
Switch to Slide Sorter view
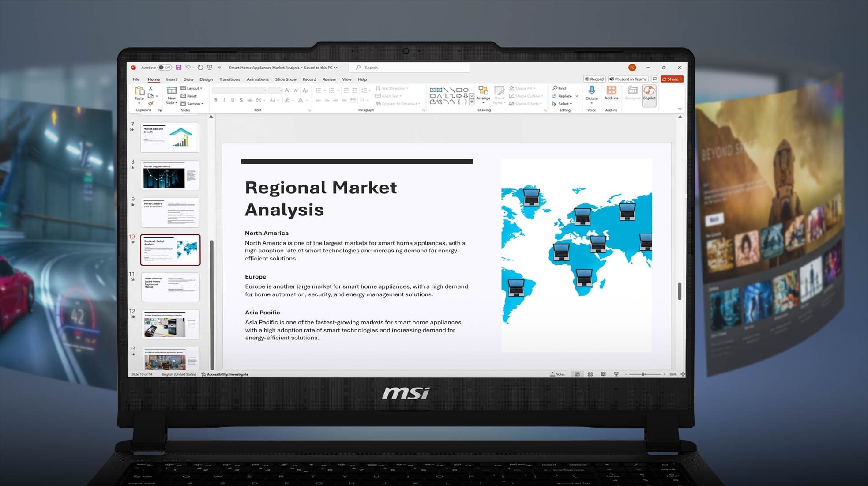click(590, 374)
